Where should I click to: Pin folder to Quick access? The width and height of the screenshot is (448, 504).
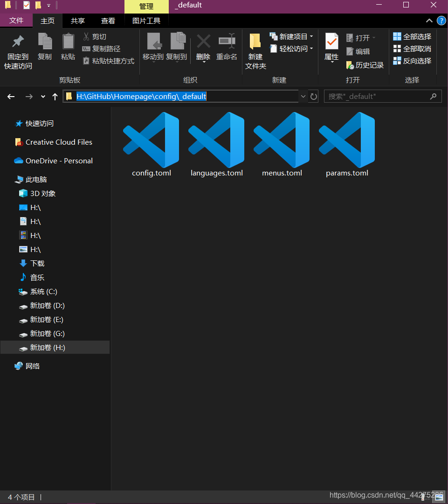point(18,52)
